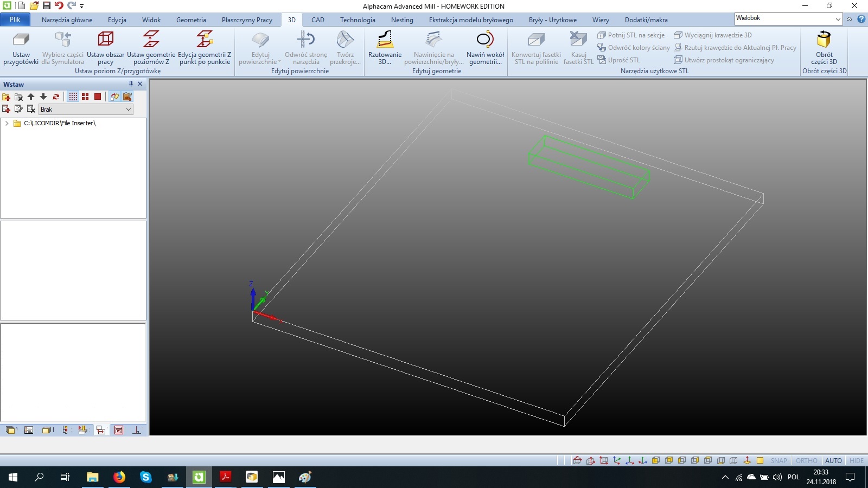The image size is (868, 488).
Task: Toggle SNAP mode in status bar
Action: [778, 461]
